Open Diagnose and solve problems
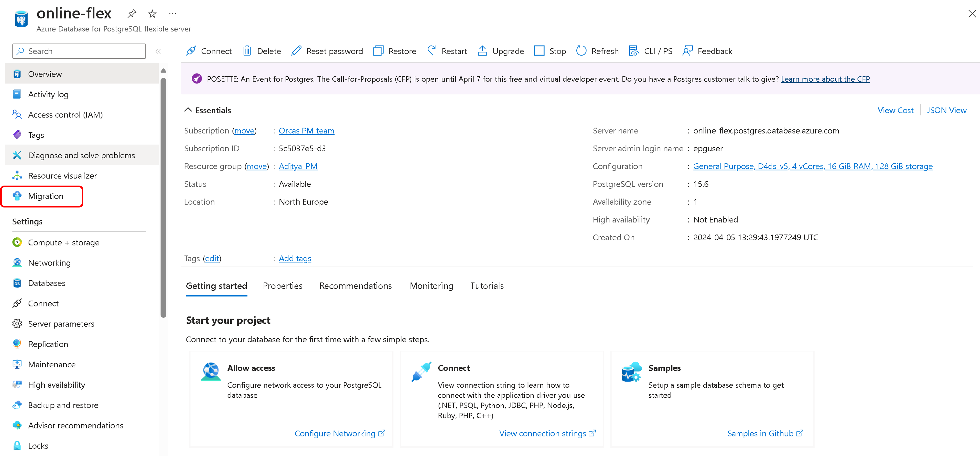The image size is (980, 456). click(81, 155)
